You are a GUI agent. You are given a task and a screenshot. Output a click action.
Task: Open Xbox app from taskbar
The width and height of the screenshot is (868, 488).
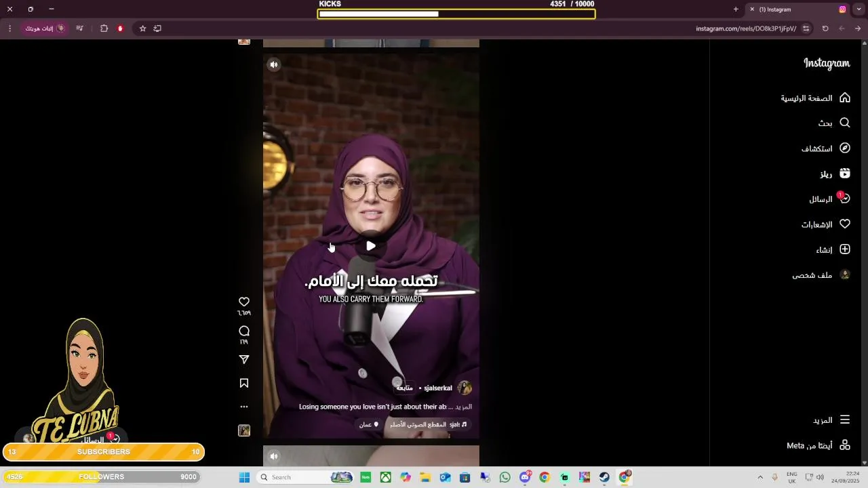385,477
